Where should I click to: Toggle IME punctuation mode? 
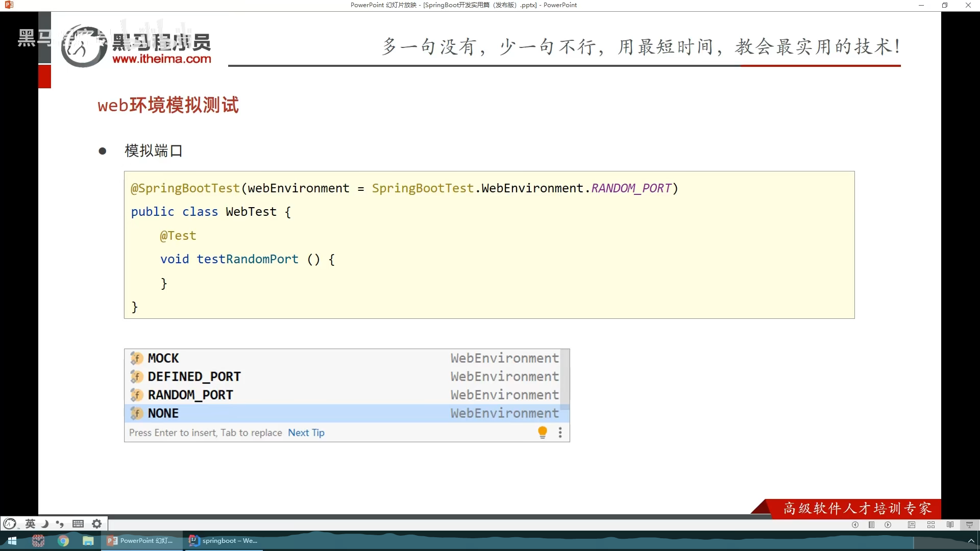click(60, 523)
